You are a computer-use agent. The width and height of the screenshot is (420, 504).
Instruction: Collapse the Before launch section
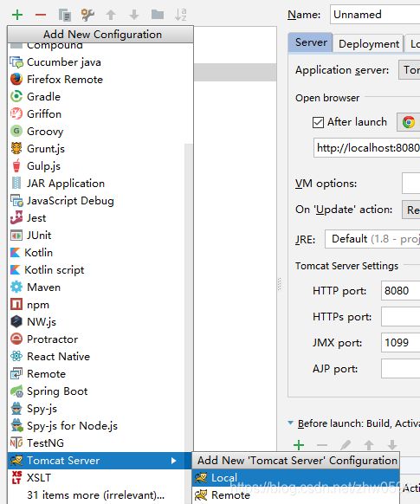tap(290, 423)
